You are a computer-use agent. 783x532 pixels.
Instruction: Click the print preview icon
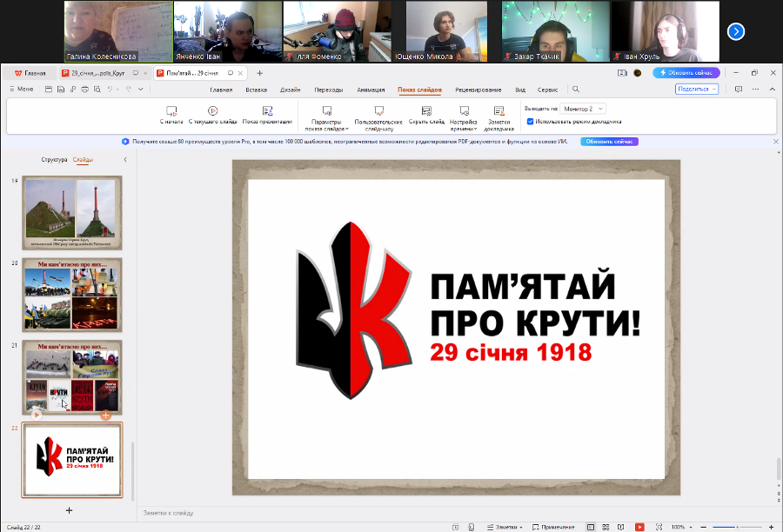pyautogui.click(x=97, y=90)
